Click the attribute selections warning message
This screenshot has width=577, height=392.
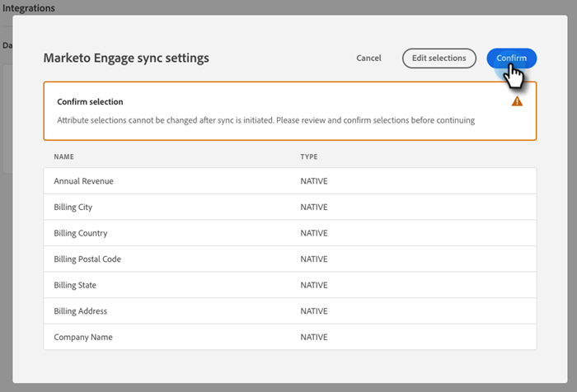pyautogui.click(x=265, y=120)
